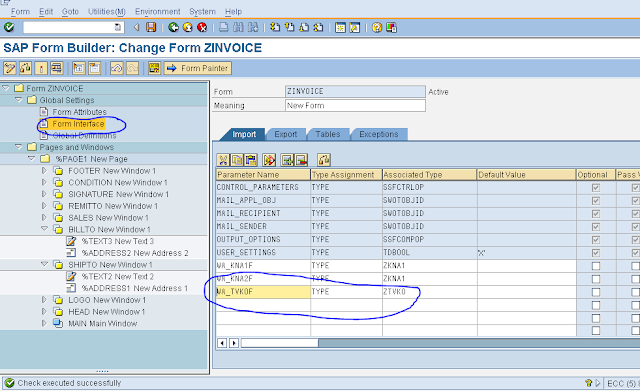640x391 pixels.
Task: Open the Environment menu
Action: (x=158, y=11)
